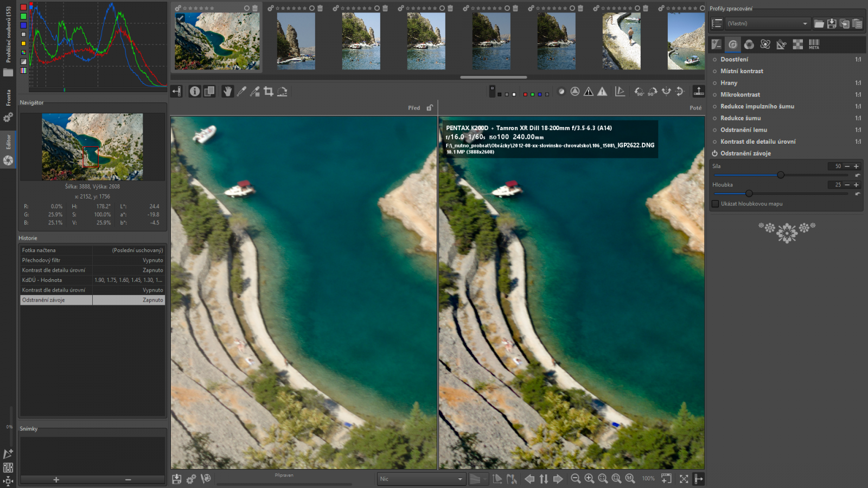
Task: Click the Síla slider handle
Action: pyautogui.click(x=781, y=175)
